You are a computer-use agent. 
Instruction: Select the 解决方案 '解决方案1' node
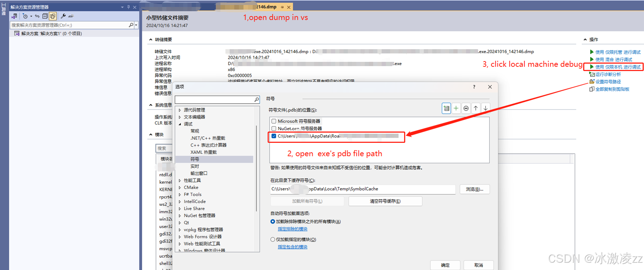click(51, 33)
